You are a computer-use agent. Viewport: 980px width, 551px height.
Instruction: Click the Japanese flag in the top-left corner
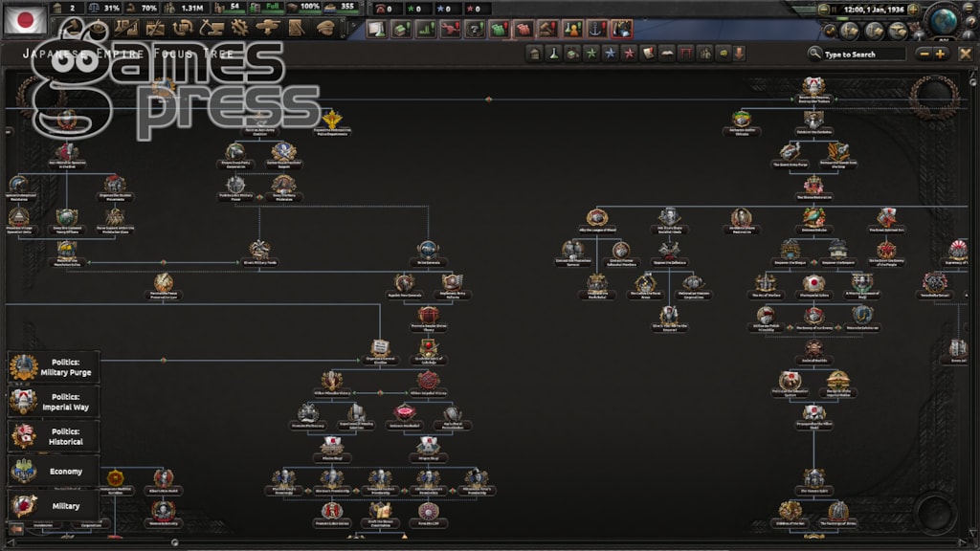(x=25, y=17)
